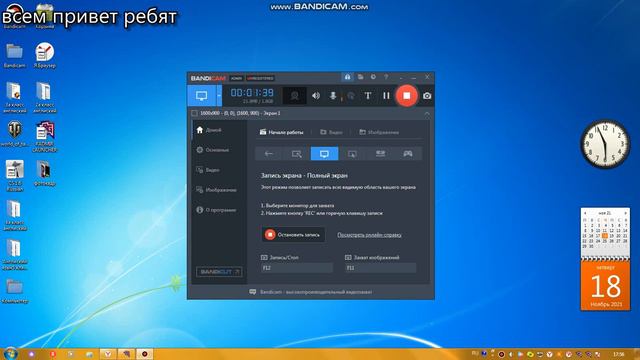Click the taskbar clock showing 17:56
Image resolution: width=640 pixels, height=360 pixels.
(x=619, y=354)
